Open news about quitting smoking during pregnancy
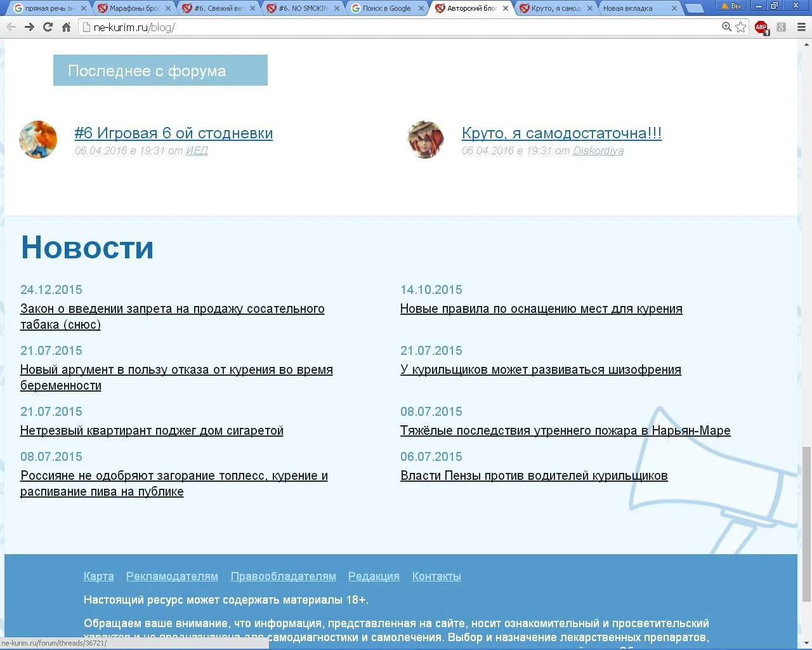 [x=176, y=378]
